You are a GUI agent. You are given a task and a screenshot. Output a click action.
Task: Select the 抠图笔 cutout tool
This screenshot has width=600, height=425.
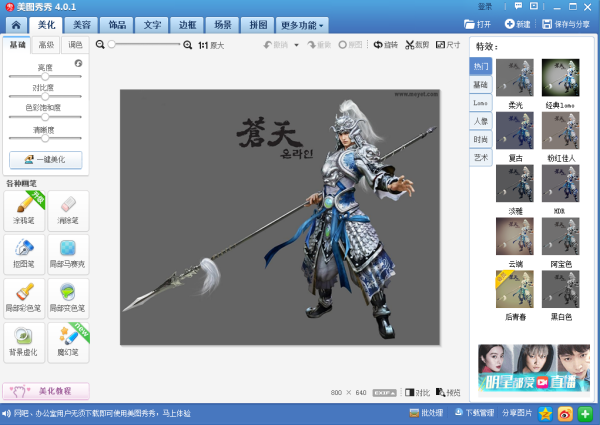pyautogui.click(x=24, y=254)
